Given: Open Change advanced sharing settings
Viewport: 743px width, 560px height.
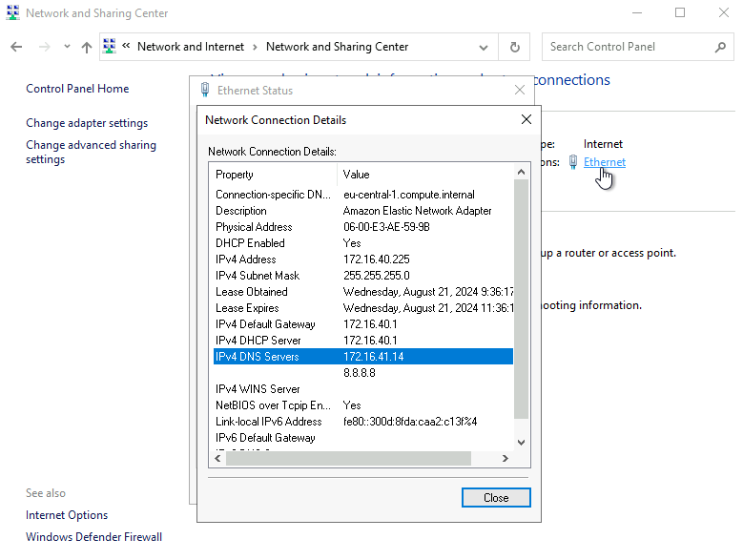Looking at the screenshot, I should click(x=91, y=152).
